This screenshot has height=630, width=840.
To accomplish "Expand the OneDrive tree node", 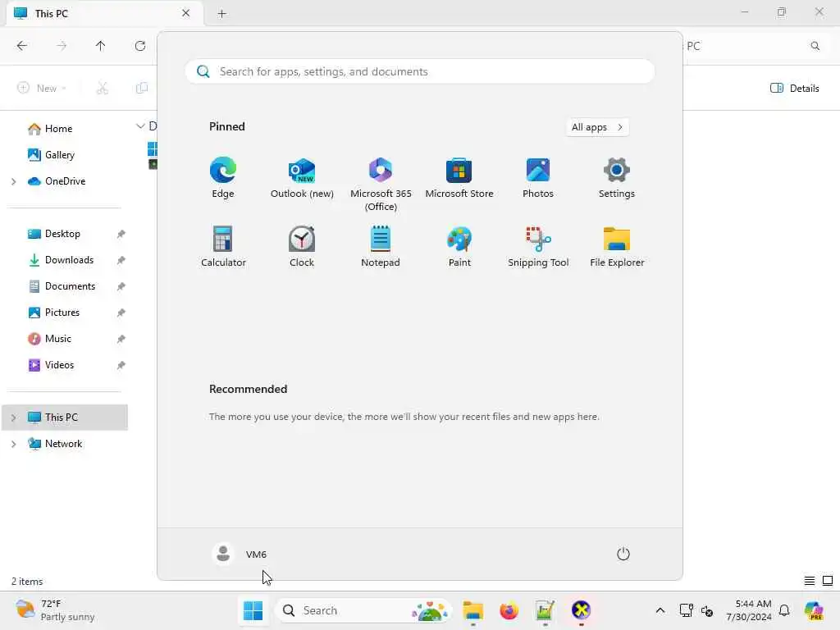I will point(14,181).
